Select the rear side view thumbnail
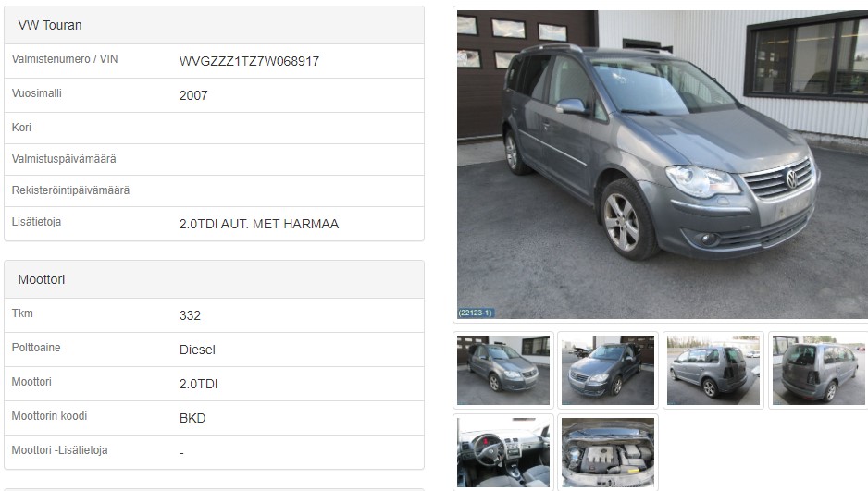Image resolution: width=868 pixels, height=491 pixels. point(713,370)
